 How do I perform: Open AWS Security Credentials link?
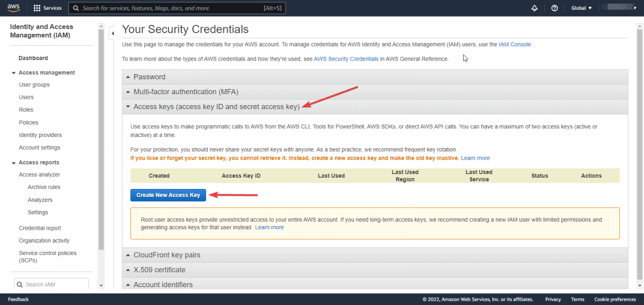pyautogui.click(x=346, y=59)
